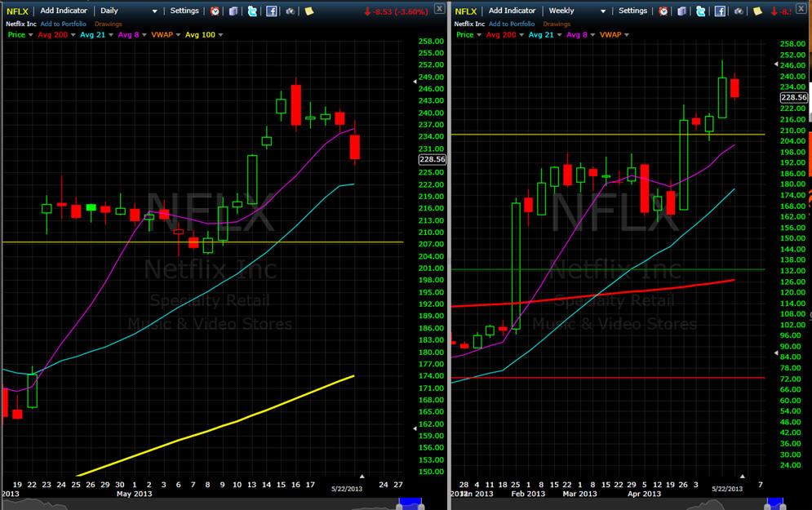Share Weekly chart via Twitter icon
The width and height of the screenshot is (812, 510).
[x=701, y=11]
